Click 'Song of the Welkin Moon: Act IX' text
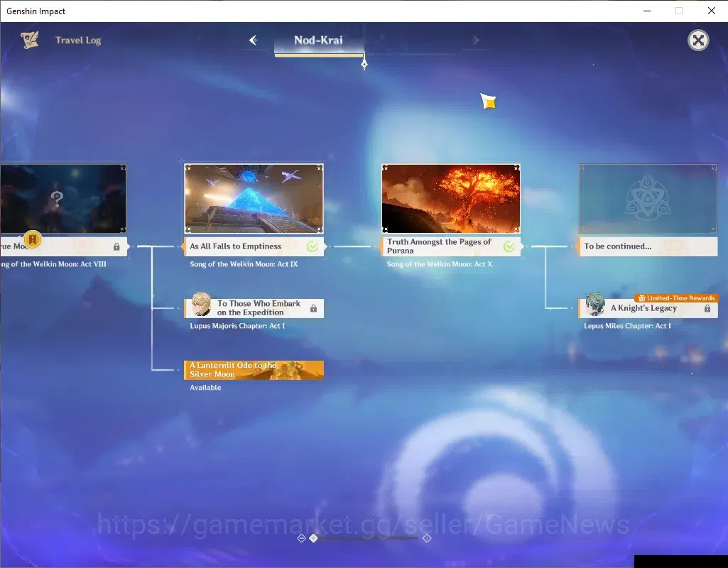This screenshot has height=568, width=728. pyautogui.click(x=244, y=264)
